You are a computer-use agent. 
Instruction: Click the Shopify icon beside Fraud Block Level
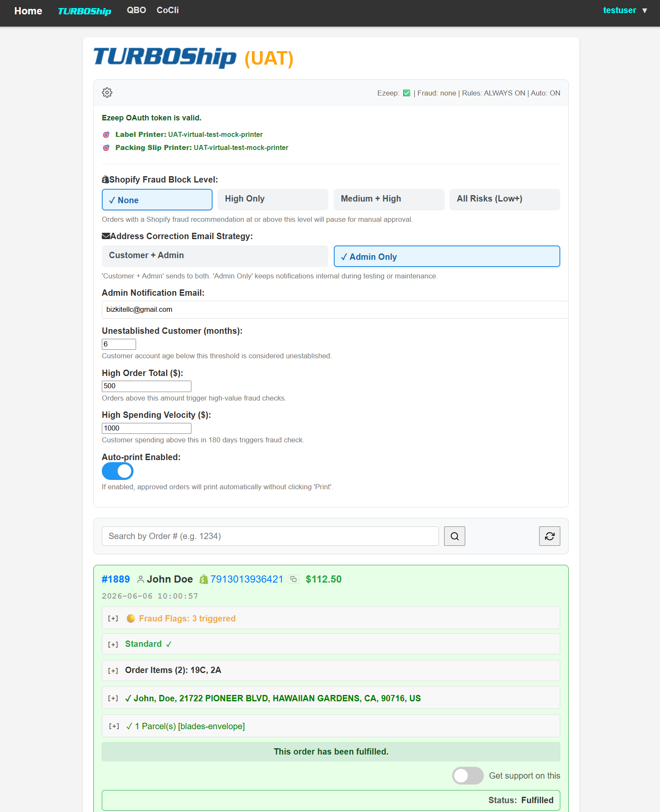coord(105,180)
